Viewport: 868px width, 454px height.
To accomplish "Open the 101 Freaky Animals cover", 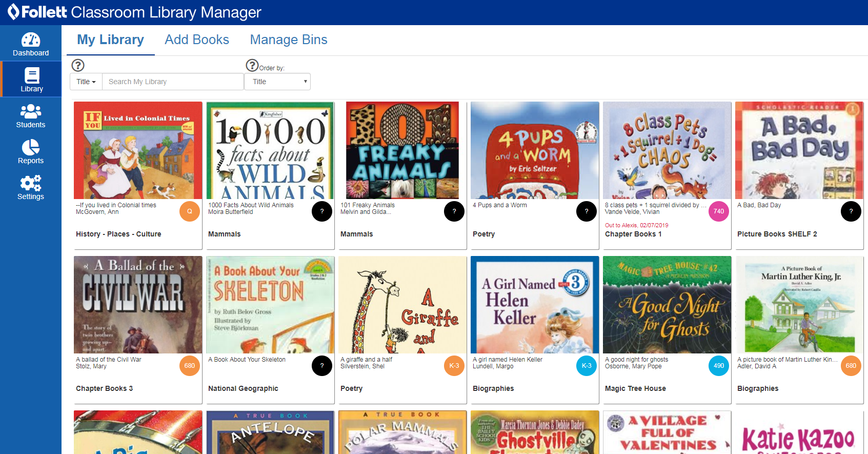I will (402, 150).
